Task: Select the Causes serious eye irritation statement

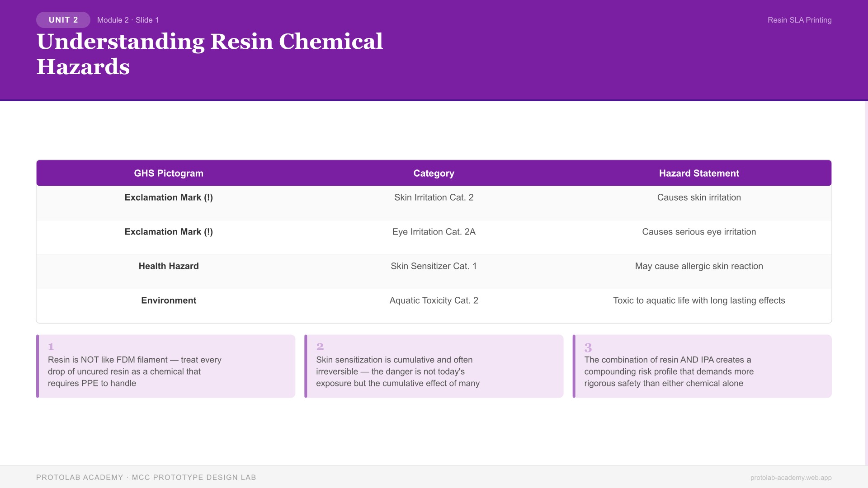Action: (x=699, y=232)
